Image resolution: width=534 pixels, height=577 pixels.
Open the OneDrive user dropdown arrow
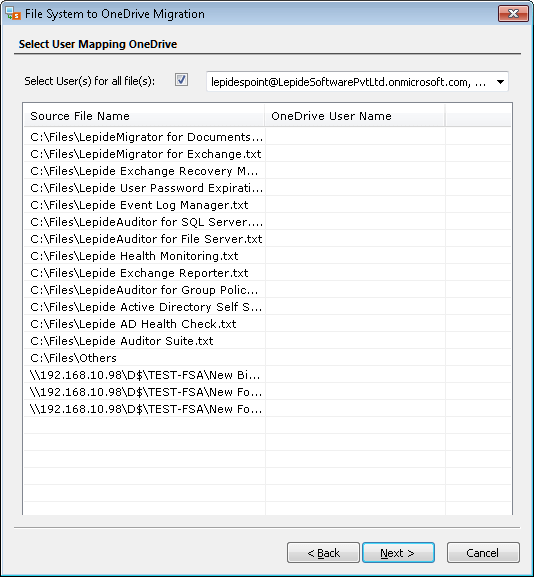point(500,82)
